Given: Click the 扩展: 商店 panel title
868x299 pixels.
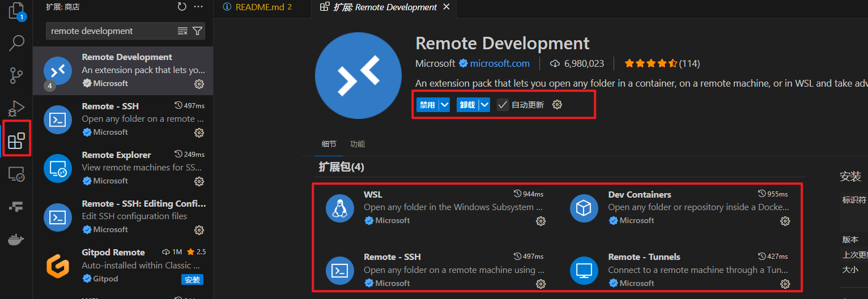Looking at the screenshot, I should (63, 7).
